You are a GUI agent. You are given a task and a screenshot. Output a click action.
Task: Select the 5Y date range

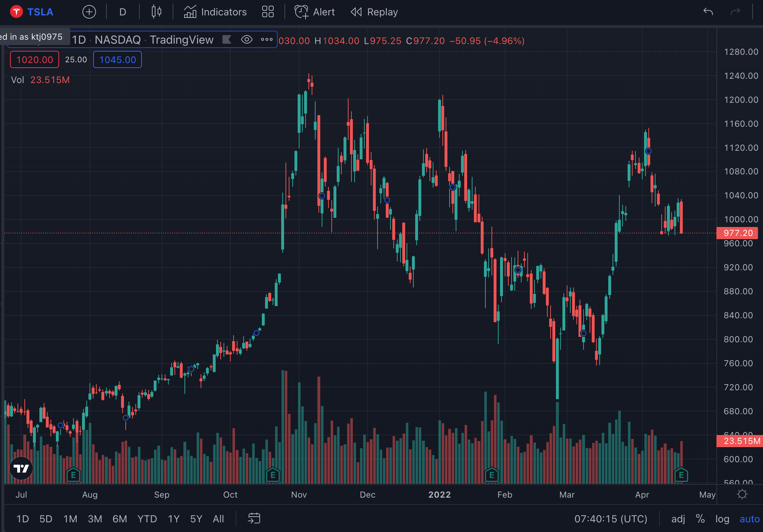(x=196, y=519)
